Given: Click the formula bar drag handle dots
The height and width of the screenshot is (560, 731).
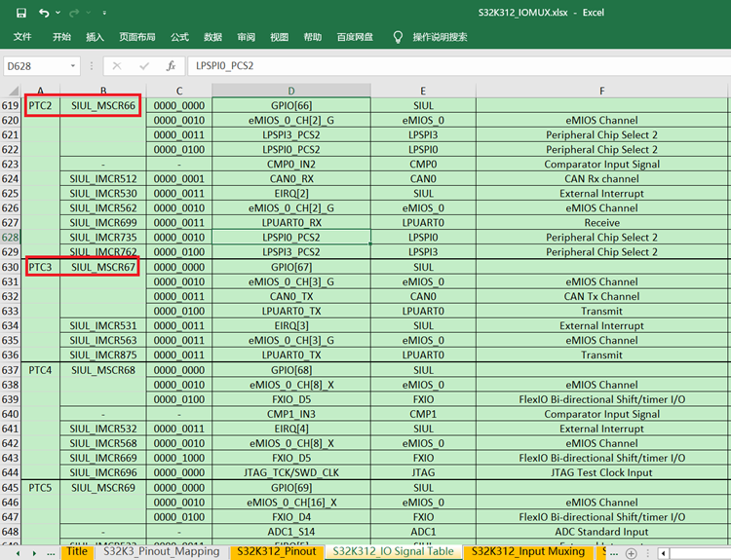Looking at the screenshot, I should (92, 66).
